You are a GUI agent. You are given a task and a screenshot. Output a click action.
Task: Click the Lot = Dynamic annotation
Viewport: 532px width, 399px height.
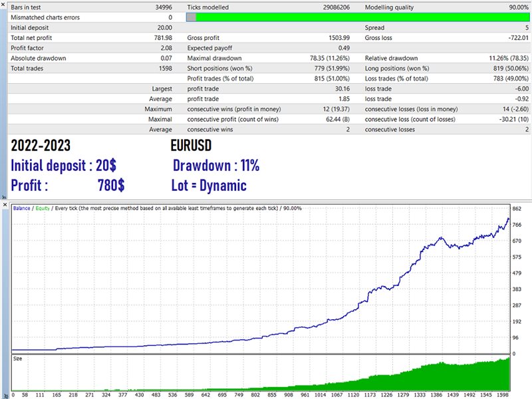[209, 186]
